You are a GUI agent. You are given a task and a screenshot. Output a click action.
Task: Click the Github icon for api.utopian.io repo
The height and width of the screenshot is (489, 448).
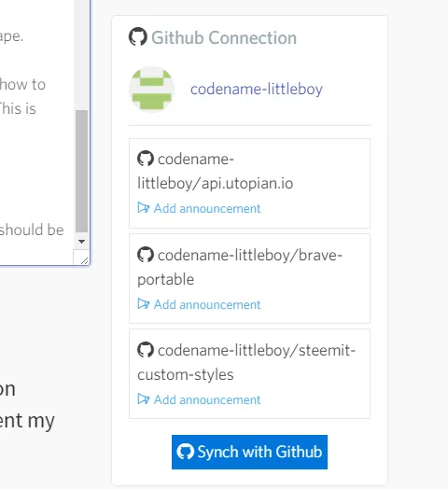coord(146,159)
